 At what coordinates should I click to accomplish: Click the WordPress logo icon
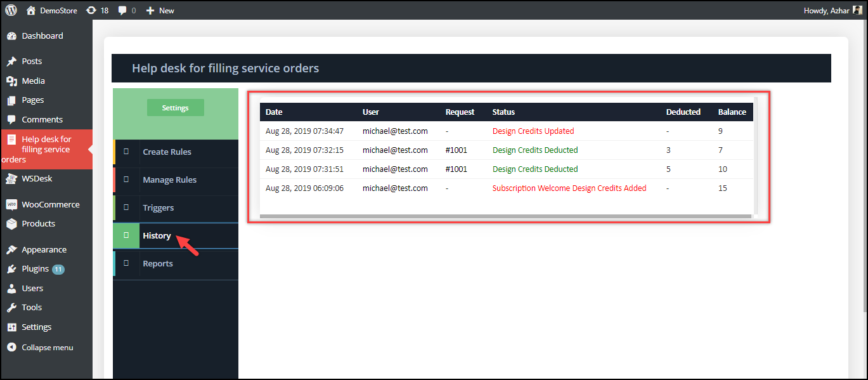(x=11, y=10)
